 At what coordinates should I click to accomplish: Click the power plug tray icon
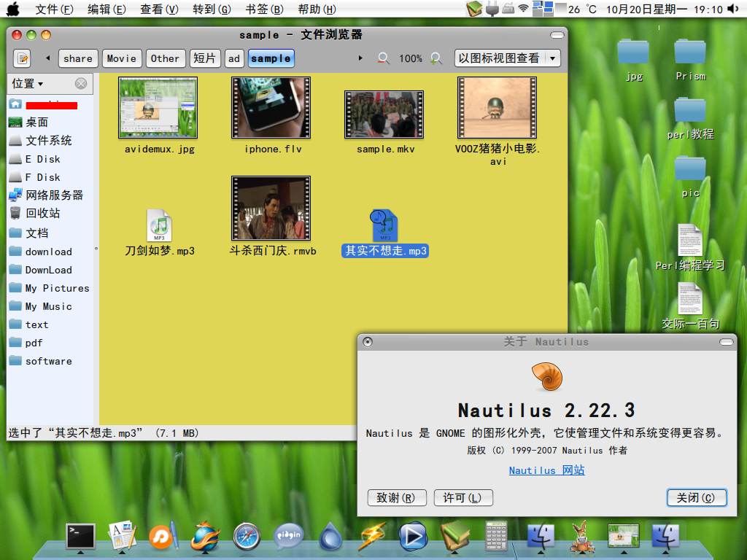coord(492,9)
